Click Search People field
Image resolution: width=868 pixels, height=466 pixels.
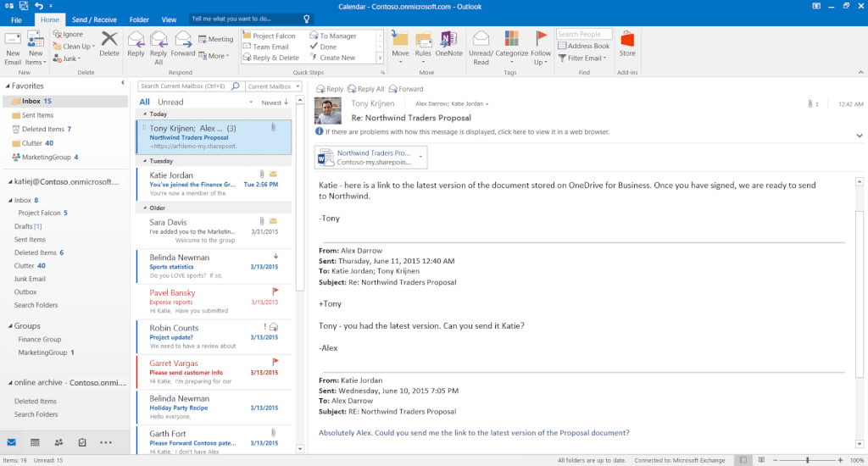pyautogui.click(x=584, y=34)
